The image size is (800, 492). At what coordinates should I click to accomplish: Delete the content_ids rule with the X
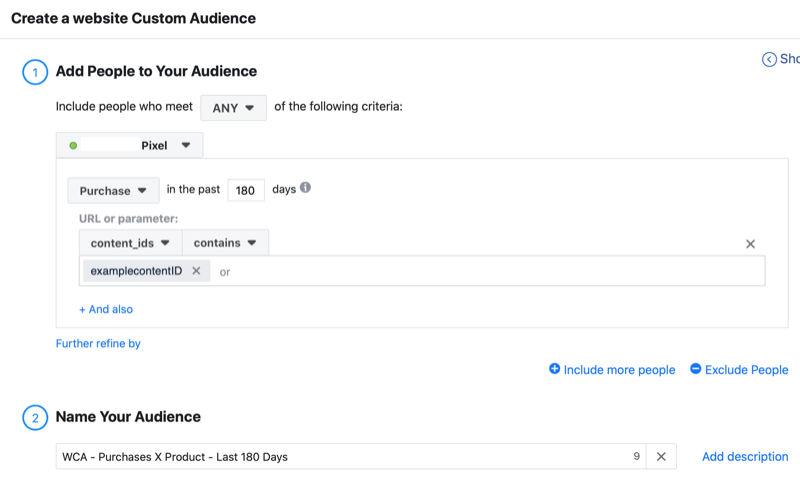pyautogui.click(x=750, y=244)
